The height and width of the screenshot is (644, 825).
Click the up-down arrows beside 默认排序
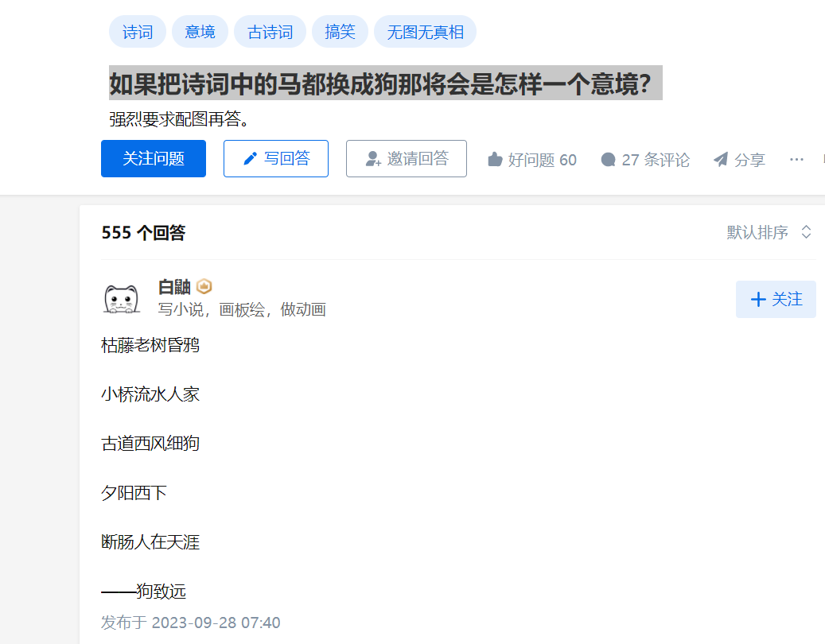pos(806,232)
